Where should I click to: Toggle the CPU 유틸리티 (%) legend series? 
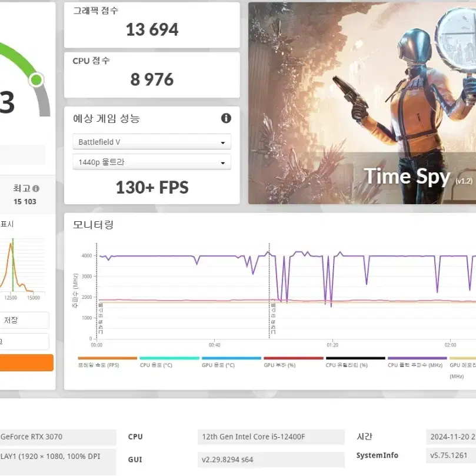[355, 362]
